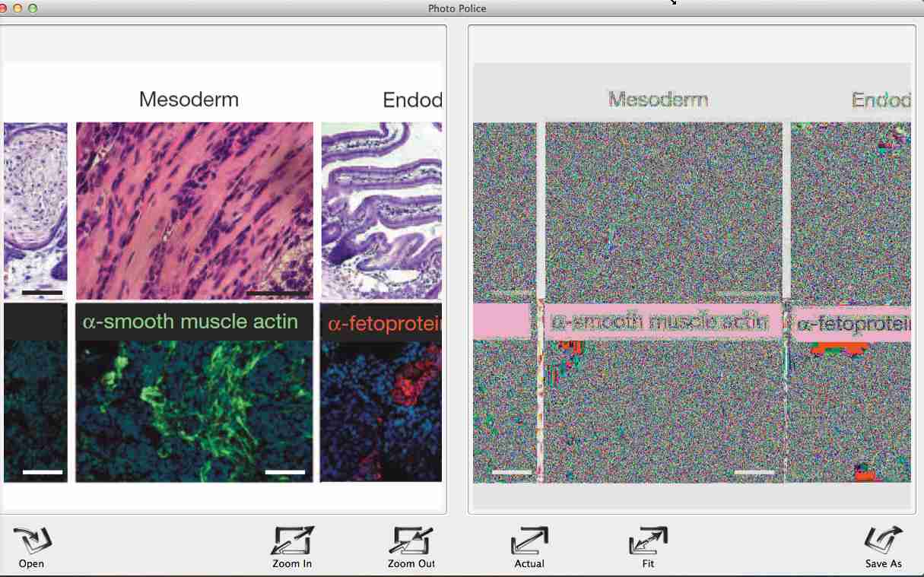Click Endod heading in left image

click(412, 100)
